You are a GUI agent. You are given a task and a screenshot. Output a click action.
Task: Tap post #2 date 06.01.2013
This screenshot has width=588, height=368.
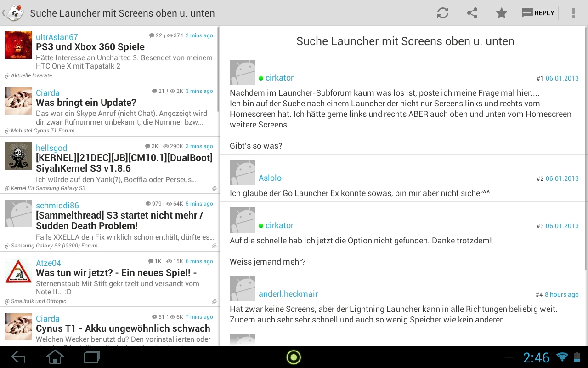coord(562,178)
